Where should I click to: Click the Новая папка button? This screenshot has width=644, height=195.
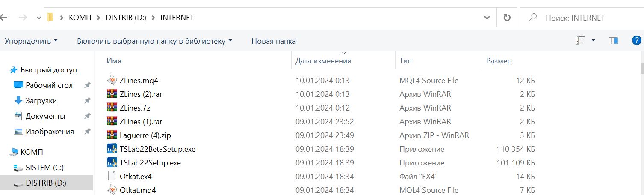274,41
